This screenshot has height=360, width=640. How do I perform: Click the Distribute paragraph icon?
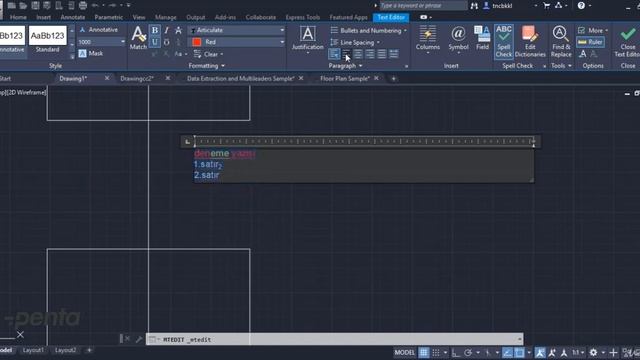click(393, 54)
